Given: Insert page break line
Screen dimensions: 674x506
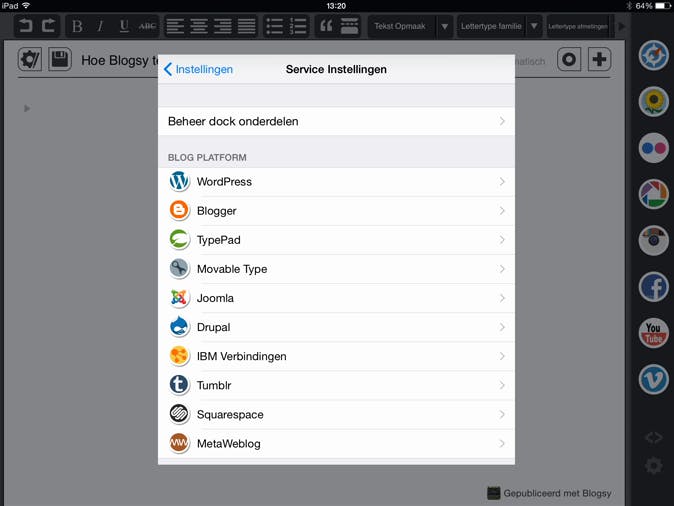Looking at the screenshot, I should tap(349, 26).
